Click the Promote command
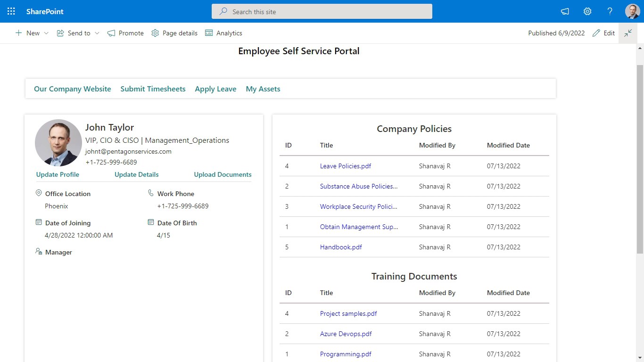The height and width of the screenshot is (362, 644). tap(125, 33)
